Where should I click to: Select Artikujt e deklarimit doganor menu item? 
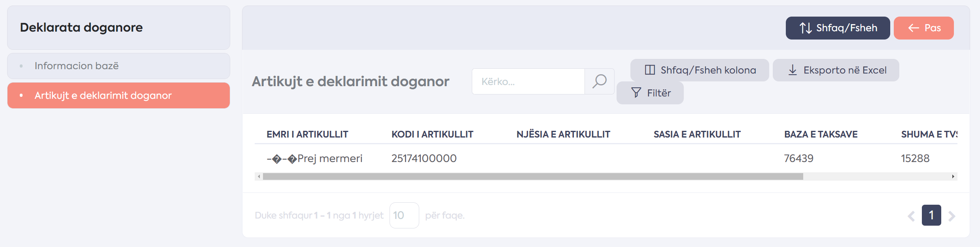click(x=119, y=96)
